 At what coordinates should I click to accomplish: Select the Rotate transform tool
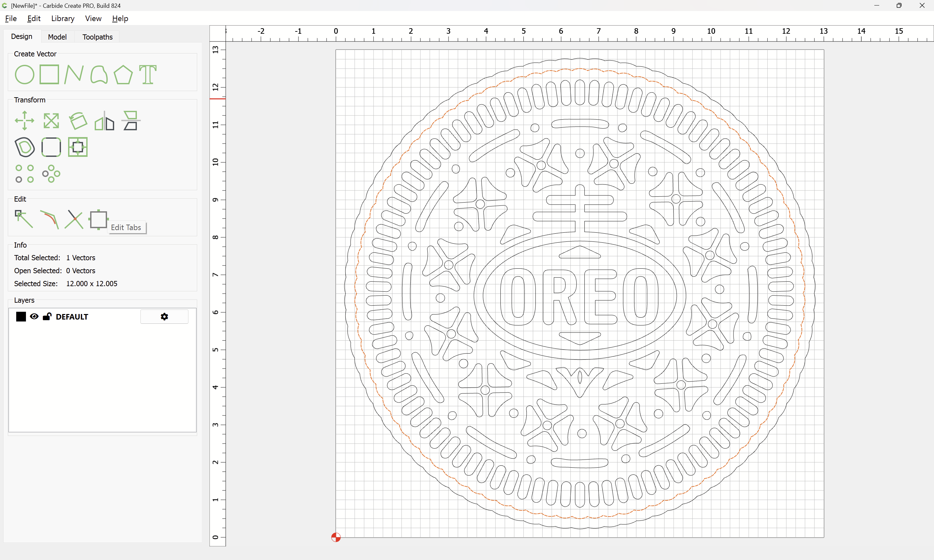pos(78,121)
